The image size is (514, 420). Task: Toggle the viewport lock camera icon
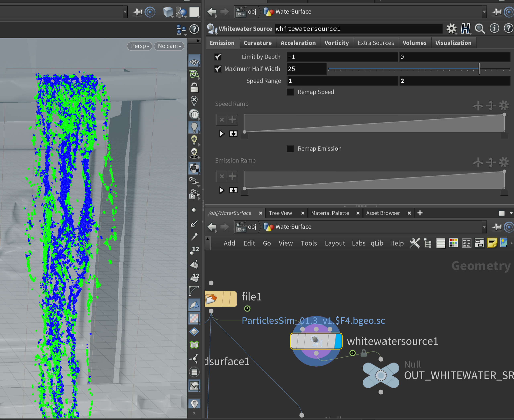click(194, 88)
